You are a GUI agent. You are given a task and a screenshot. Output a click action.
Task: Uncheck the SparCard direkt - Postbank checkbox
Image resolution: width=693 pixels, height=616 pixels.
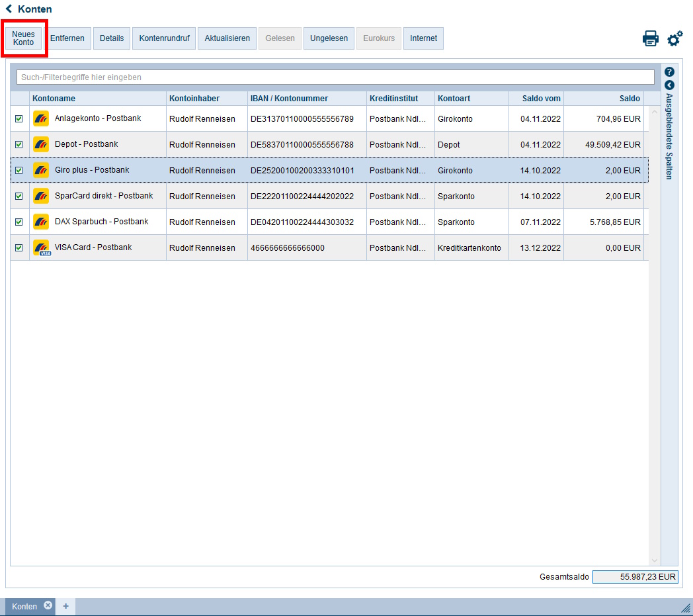tap(19, 196)
